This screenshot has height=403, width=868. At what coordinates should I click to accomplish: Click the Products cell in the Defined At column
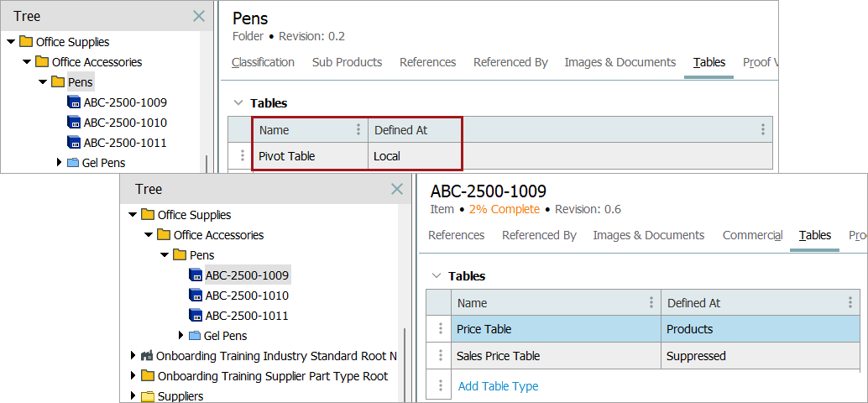click(761, 329)
